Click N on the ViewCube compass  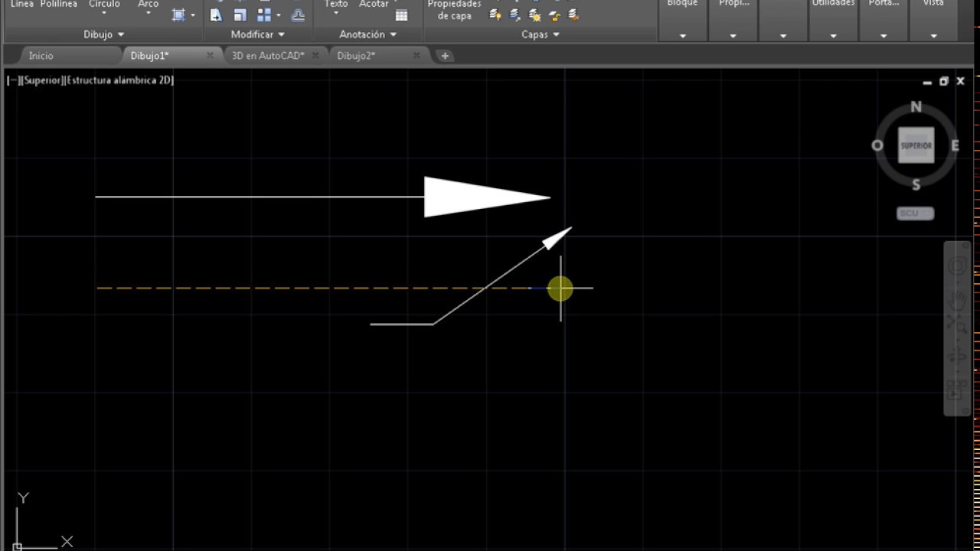916,107
